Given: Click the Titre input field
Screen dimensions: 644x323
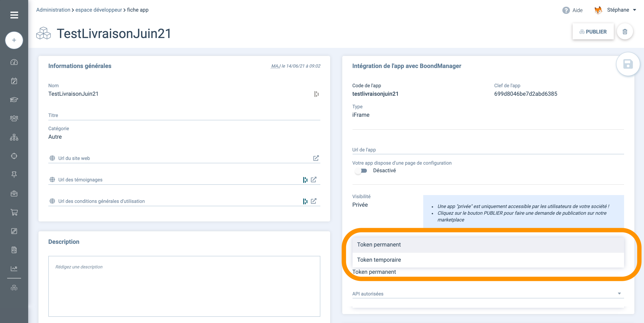Looking at the screenshot, I should pos(184,115).
